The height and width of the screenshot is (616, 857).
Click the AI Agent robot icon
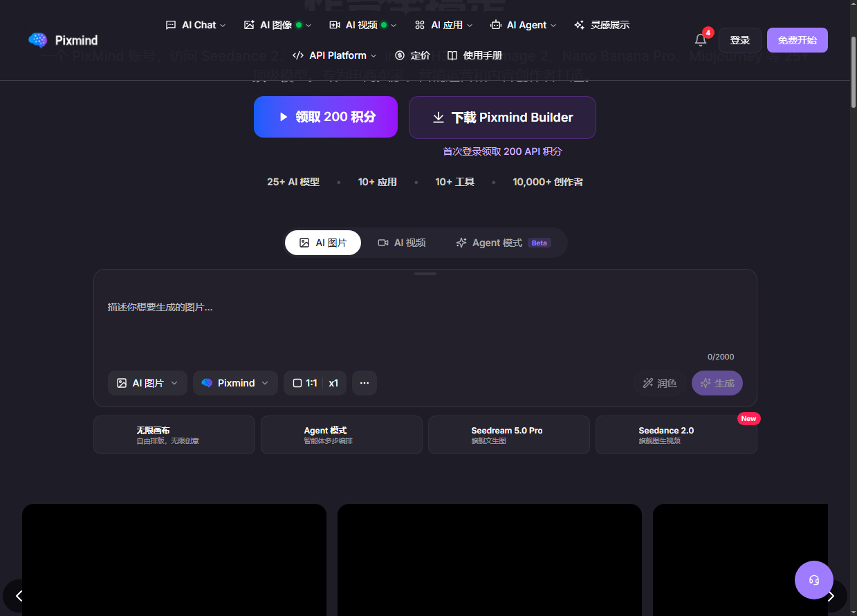(495, 25)
